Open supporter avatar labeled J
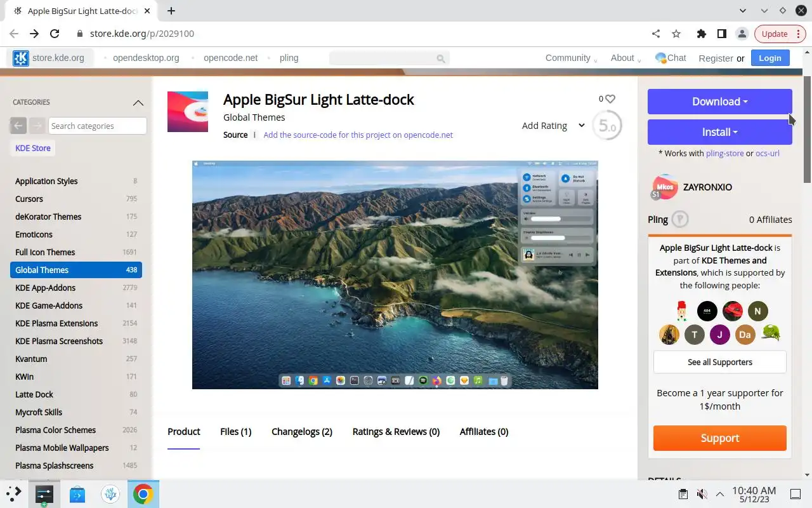Image resolution: width=812 pixels, height=508 pixels. [x=720, y=335]
